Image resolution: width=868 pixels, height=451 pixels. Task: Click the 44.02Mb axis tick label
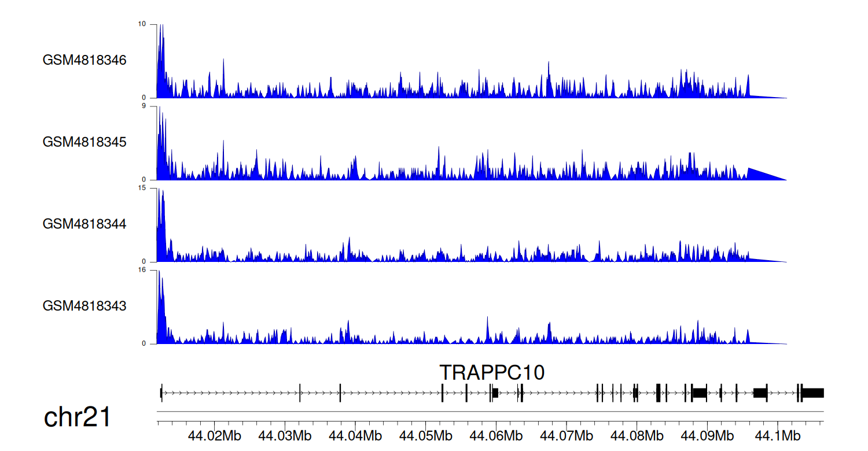coord(215,435)
